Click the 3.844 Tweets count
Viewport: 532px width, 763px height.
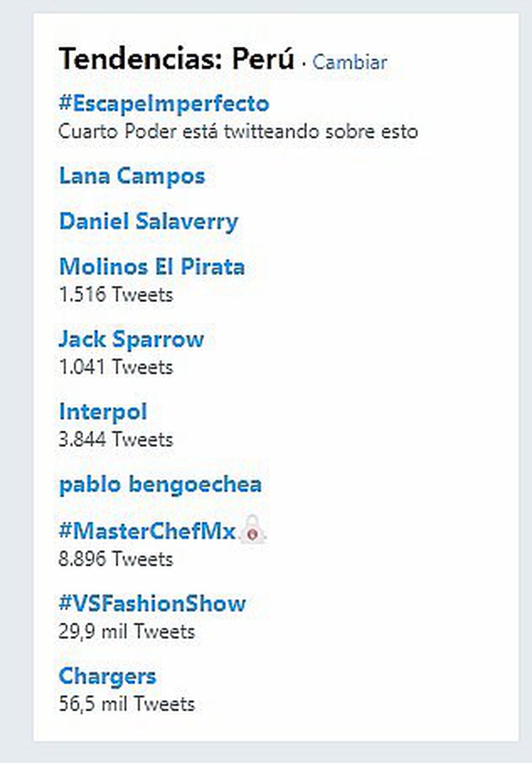pos(116,439)
